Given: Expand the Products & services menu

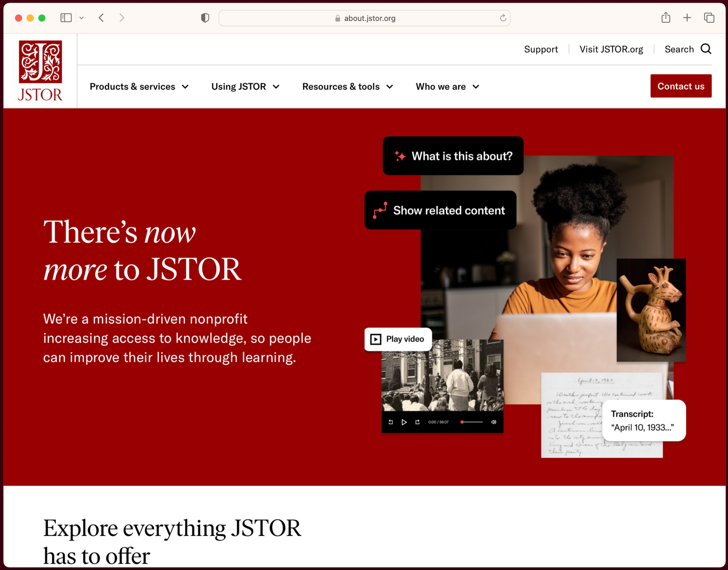Looking at the screenshot, I should tap(139, 87).
